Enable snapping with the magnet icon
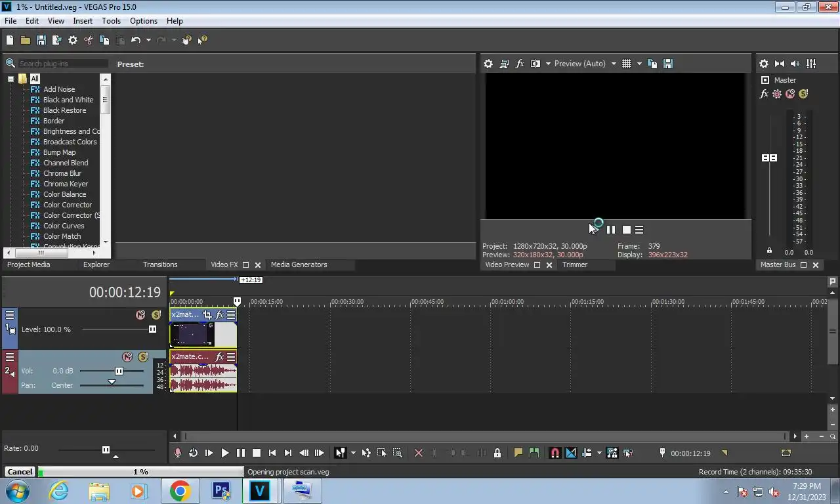 point(555,453)
